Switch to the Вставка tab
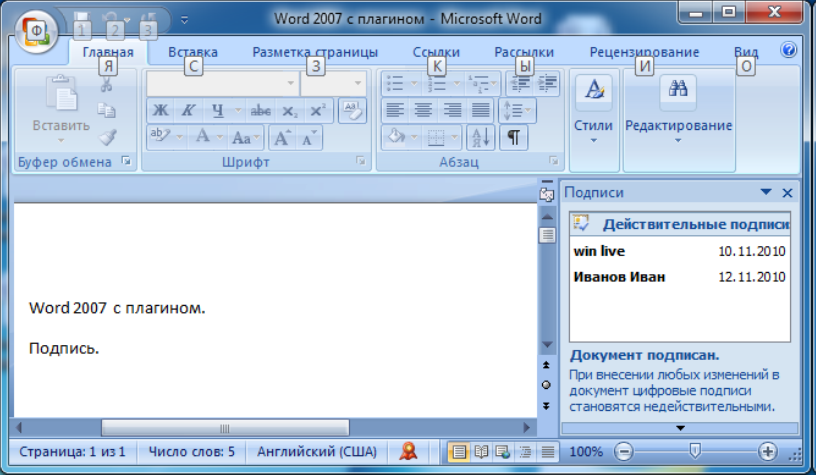 click(x=193, y=52)
